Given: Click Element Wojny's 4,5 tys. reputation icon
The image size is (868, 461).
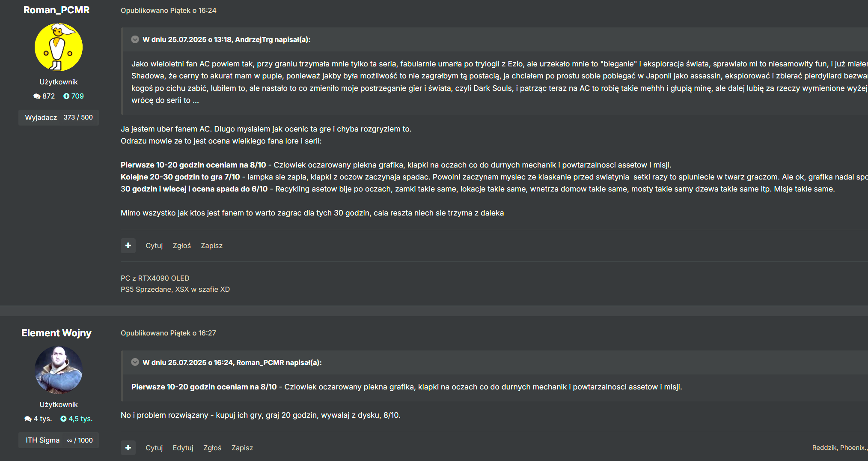Looking at the screenshot, I should point(63,419).
